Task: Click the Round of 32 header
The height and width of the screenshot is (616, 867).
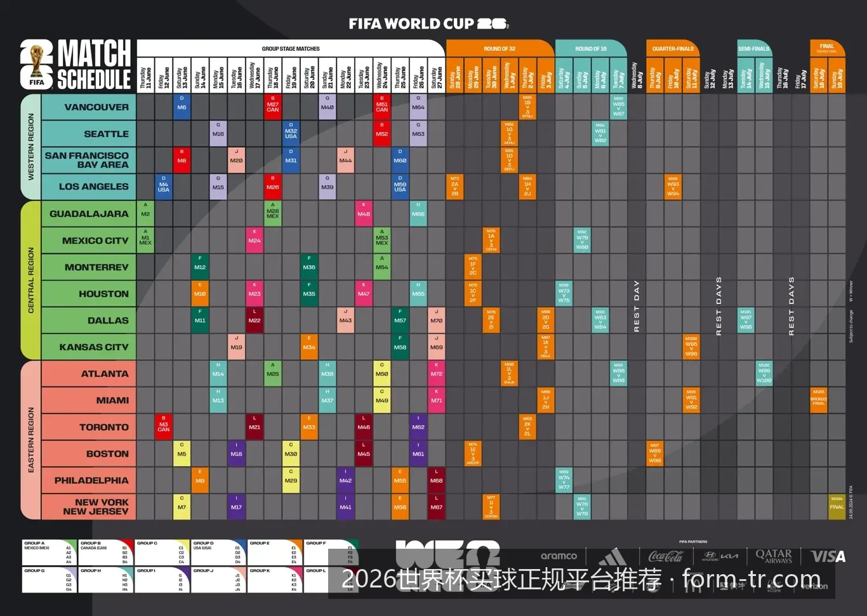Action: click(500, 48)
